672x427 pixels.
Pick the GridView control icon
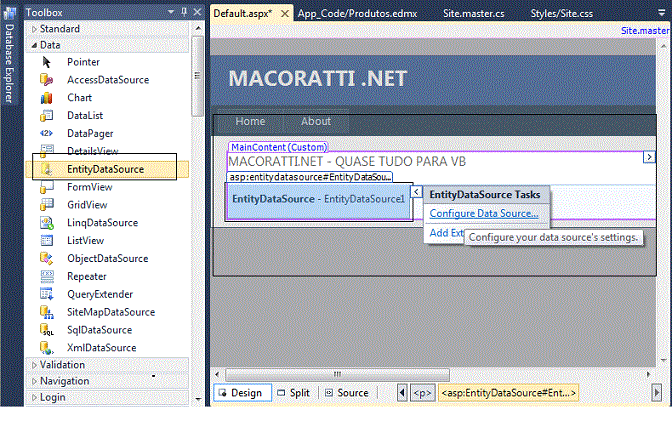pos(46,205)
